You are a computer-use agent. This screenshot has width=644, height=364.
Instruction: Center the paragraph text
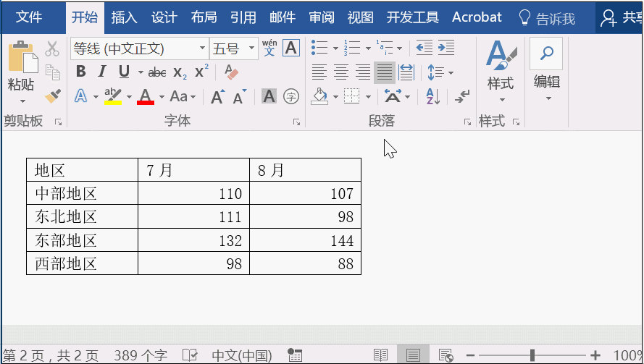pos(341,72)
